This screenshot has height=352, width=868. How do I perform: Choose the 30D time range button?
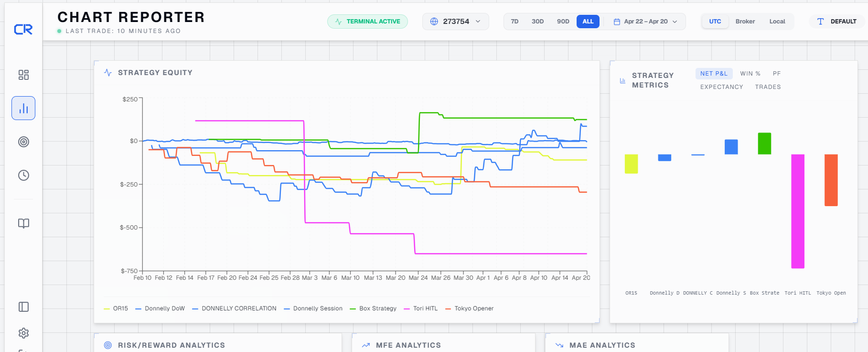coord(537,22)
